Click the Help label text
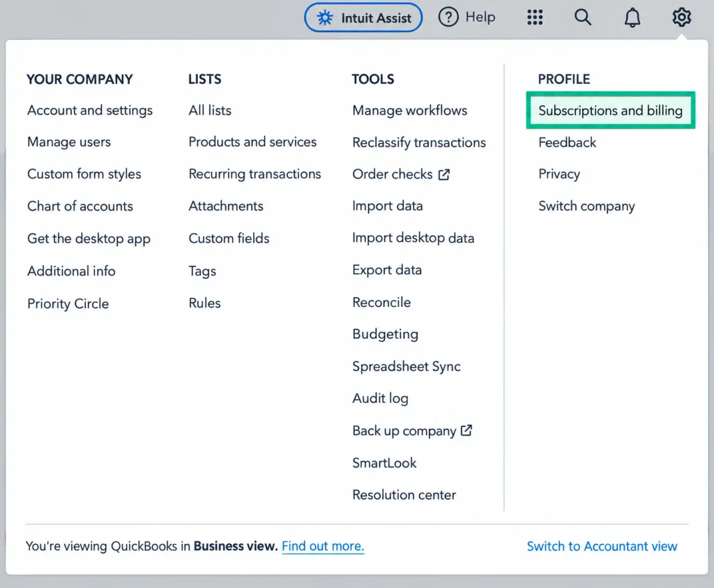This screenshot has width=714, height=588. [x=480, y=17]
